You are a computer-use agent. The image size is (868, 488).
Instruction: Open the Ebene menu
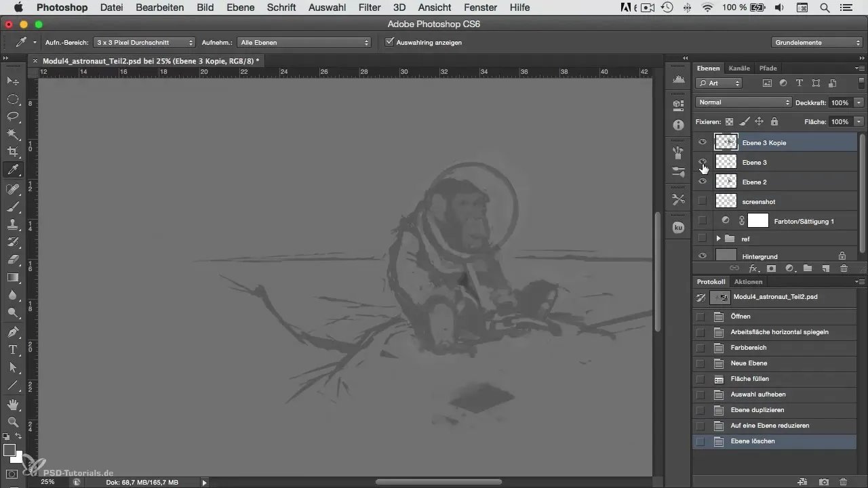(241, 7)
